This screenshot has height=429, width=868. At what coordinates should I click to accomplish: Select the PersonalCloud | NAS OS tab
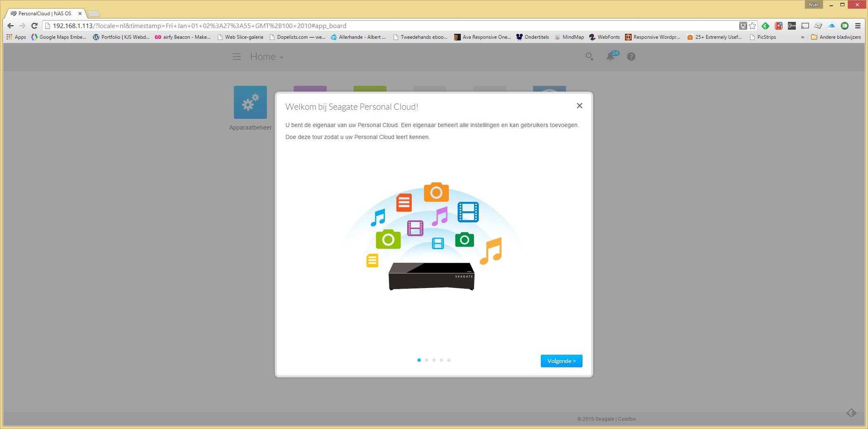coord(45,14)
